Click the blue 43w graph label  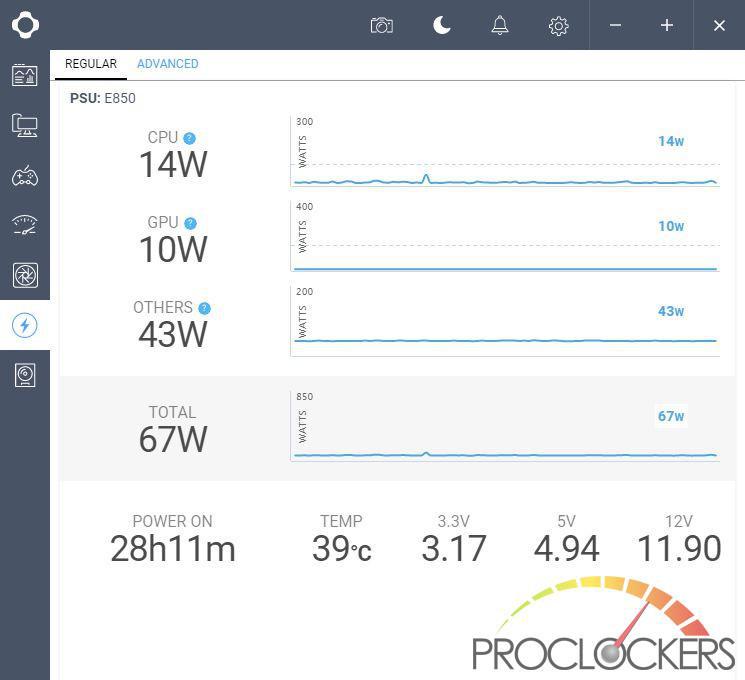pos(671,311)
